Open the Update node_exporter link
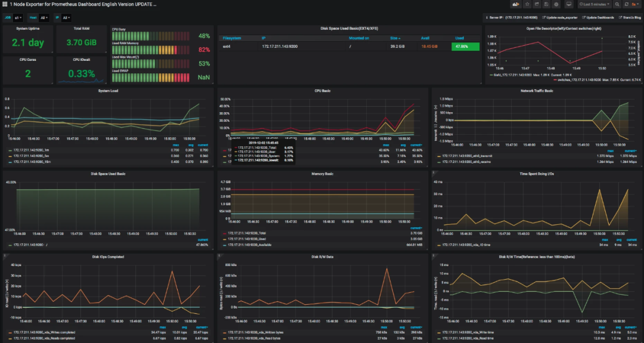 [559, 18]
